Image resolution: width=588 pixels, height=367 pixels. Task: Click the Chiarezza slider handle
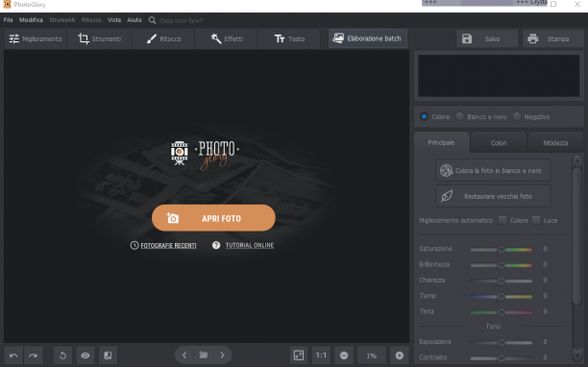click(501, 281)
